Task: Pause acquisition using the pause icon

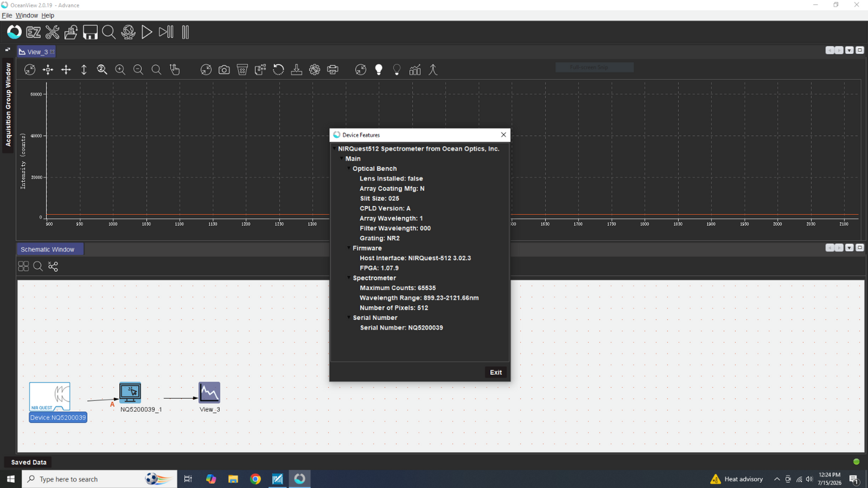Action: [186, 32]
